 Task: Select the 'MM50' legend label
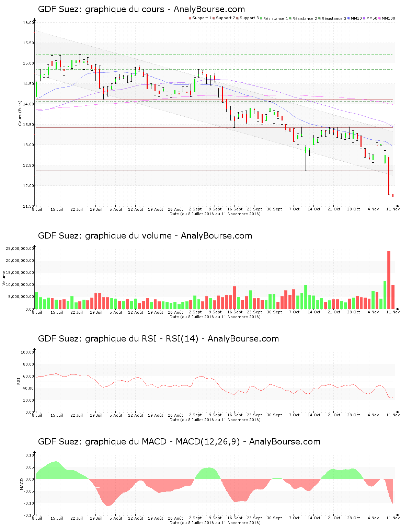tap(372, 18)
